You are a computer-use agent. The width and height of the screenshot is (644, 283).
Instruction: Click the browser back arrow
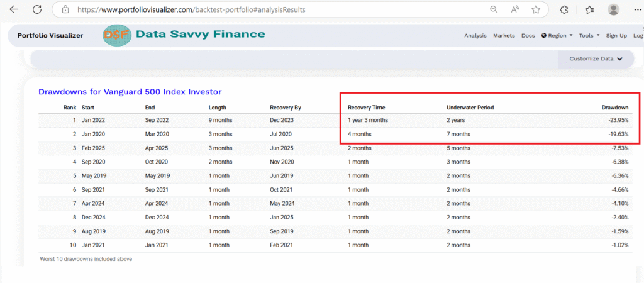14,9
